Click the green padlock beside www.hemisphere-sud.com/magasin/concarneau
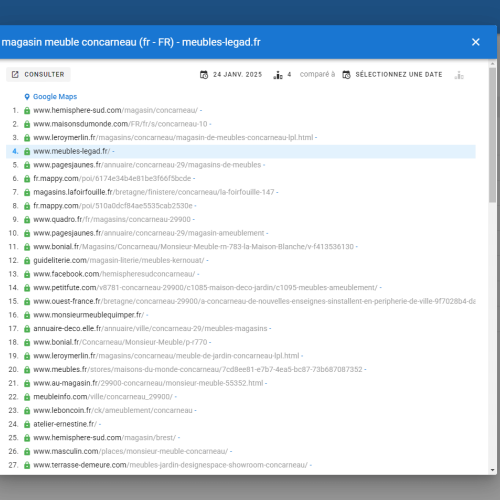Image resolution: width=500 pixels, height=500 pixels. coord(27,110)
